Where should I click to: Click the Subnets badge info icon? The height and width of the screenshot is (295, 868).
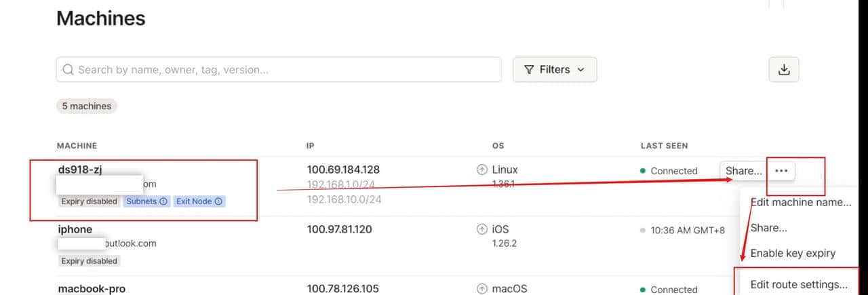(163, 201)
